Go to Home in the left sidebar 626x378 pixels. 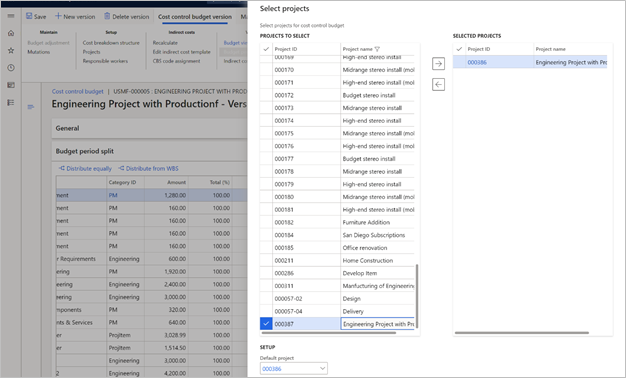pyautogui.click(x=11, y=33)
